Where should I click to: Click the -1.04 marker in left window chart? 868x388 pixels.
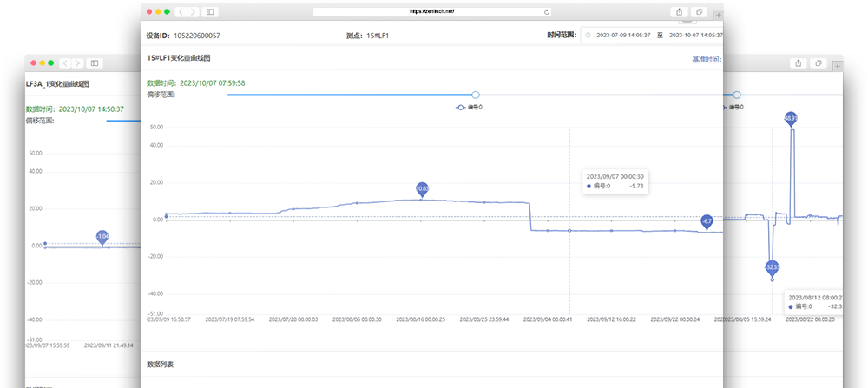pyautogui.click(x=102, y=238)
